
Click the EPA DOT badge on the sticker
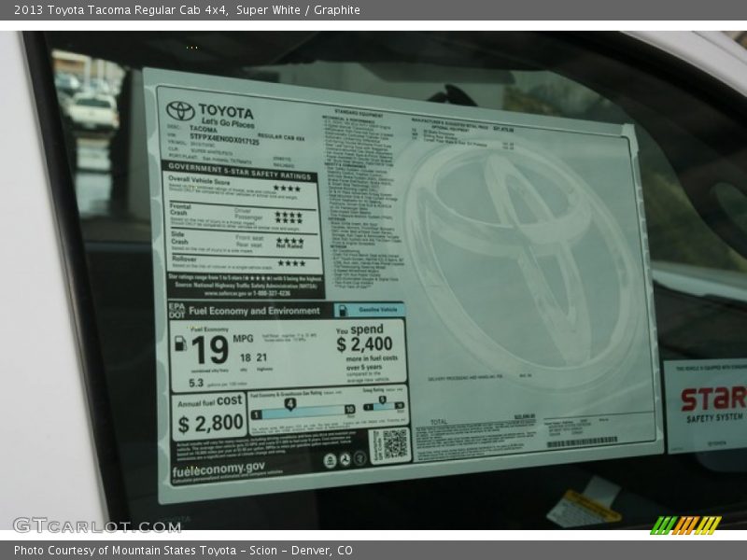click(176, 311)
